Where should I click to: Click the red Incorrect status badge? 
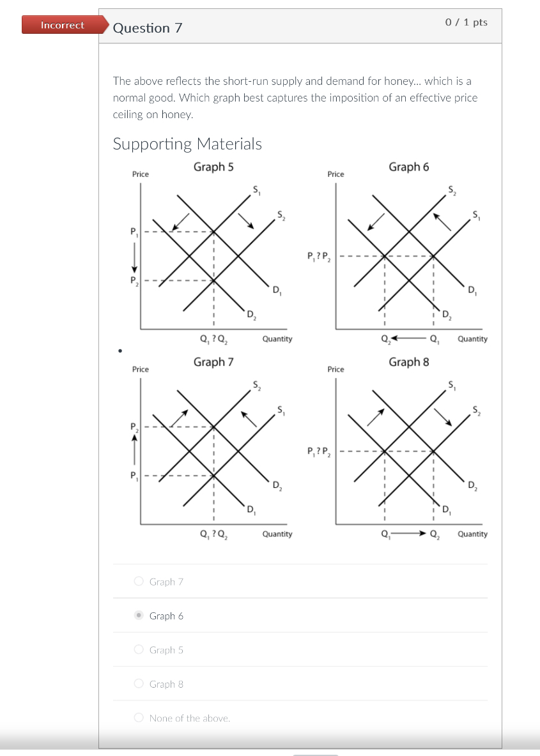[x=62, y=25]
